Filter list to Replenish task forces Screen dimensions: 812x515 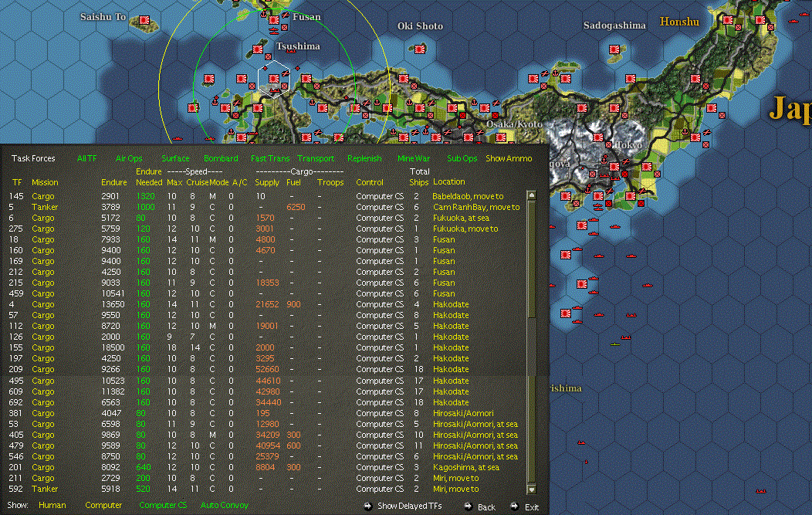point(364,158)
